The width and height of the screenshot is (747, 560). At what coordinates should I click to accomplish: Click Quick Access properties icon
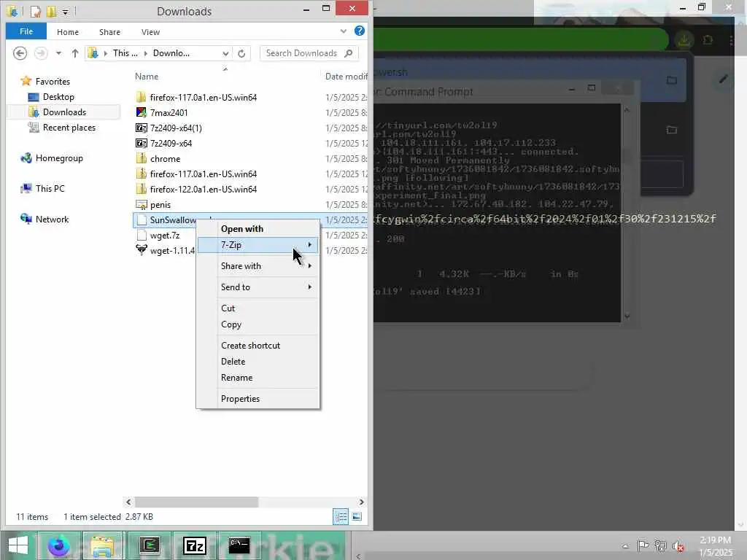point(36,12)
